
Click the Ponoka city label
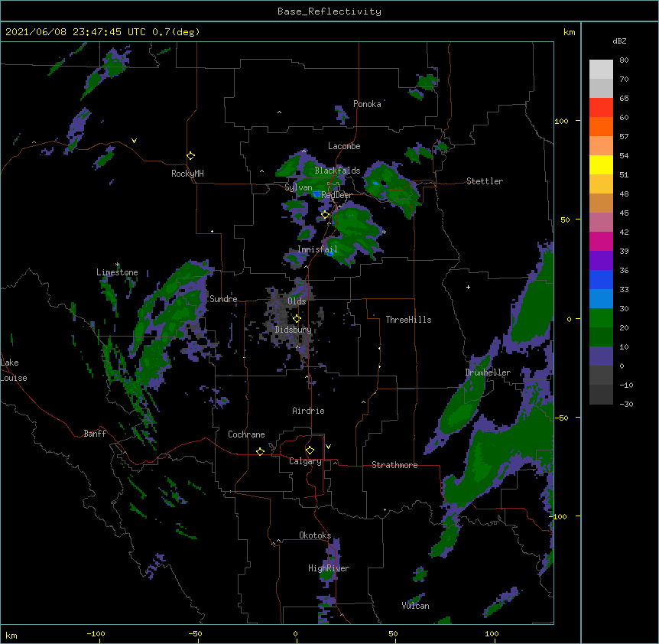367,104
